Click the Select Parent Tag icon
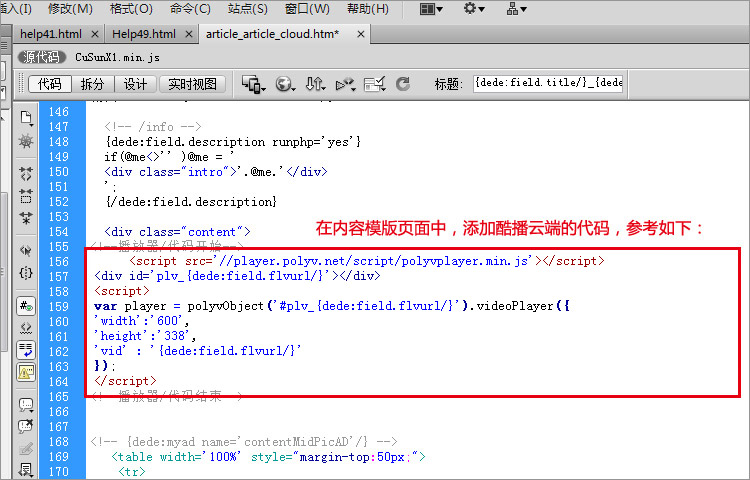Screen dimensions: 750x480 (x=26, y=247)
